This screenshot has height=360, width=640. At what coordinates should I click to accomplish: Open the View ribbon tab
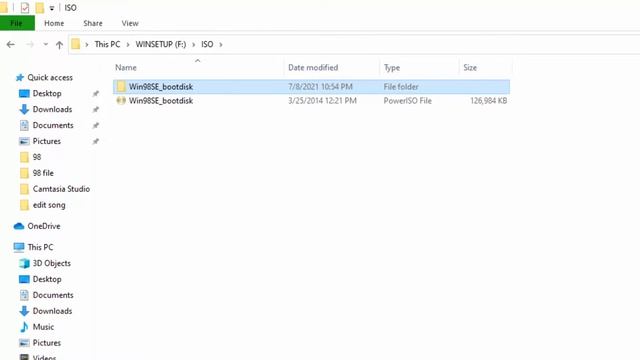point(130,23)
